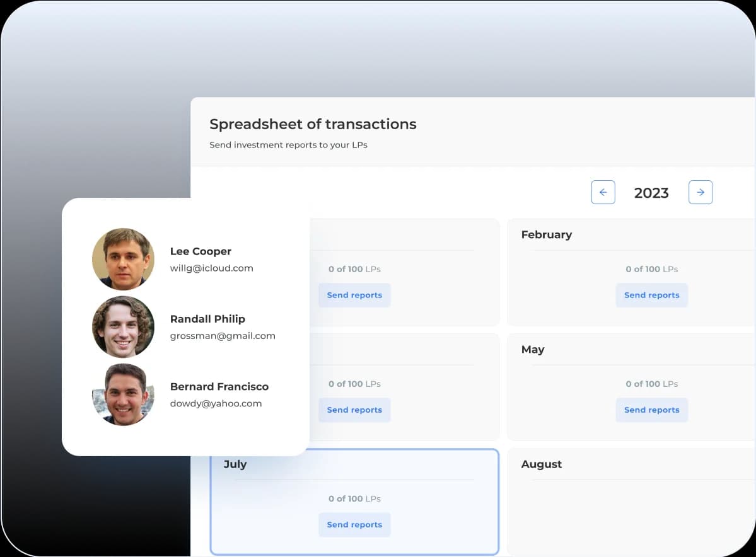Go to the previous year using left arrow
This screenshot has height=557, width=756.
tap(603, 192)
